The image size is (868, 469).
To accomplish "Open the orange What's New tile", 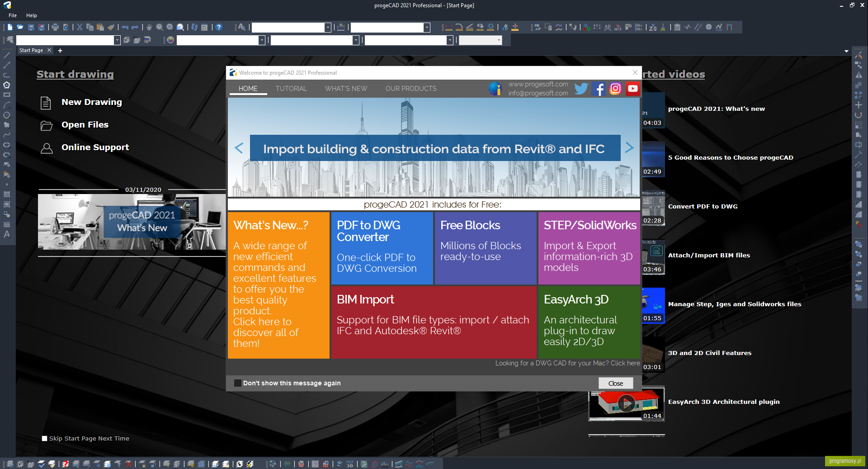I will (x=278, y=285).
